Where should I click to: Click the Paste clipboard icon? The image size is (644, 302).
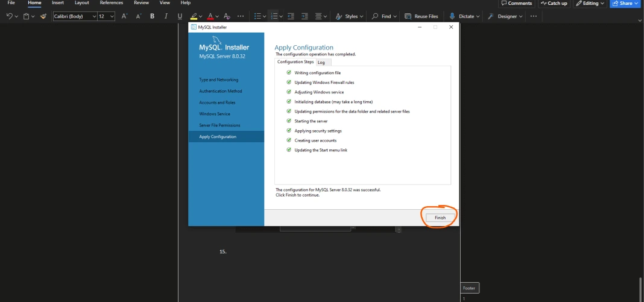[26, 16]
